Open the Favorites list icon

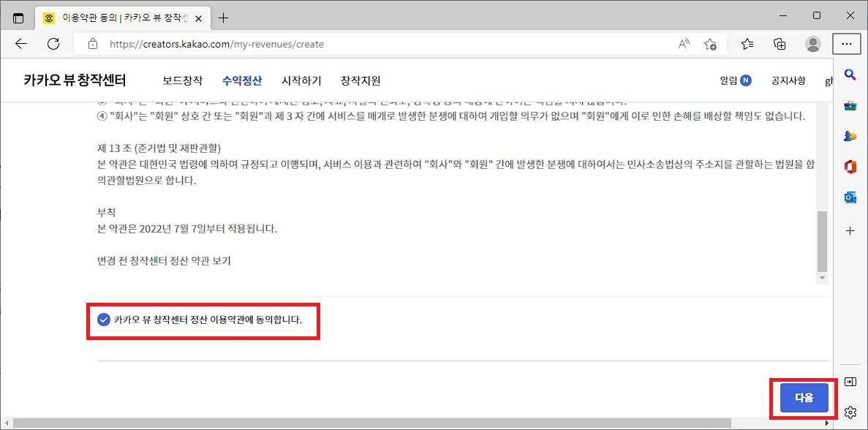(x=747, y=45)
